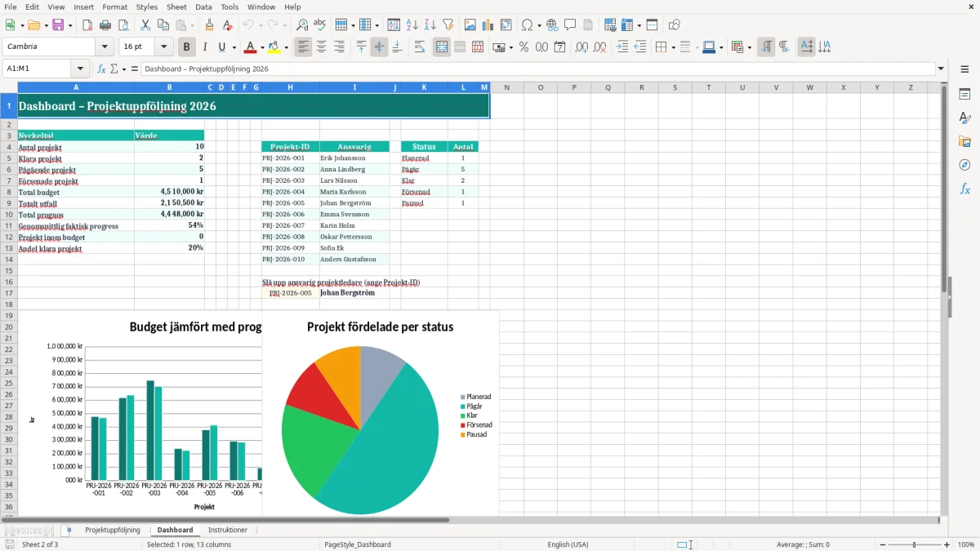
Task: Align cell content left
Action: coord(304,47)
